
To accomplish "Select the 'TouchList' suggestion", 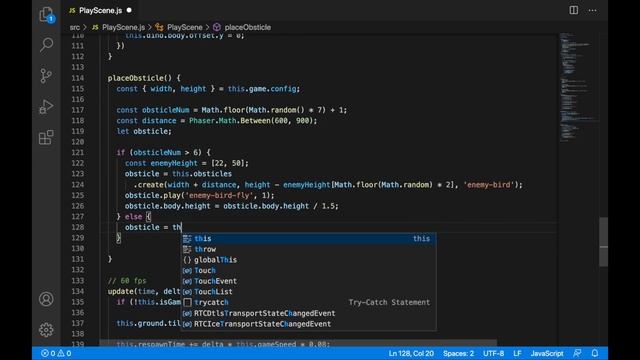I will [x=309, y=291].
